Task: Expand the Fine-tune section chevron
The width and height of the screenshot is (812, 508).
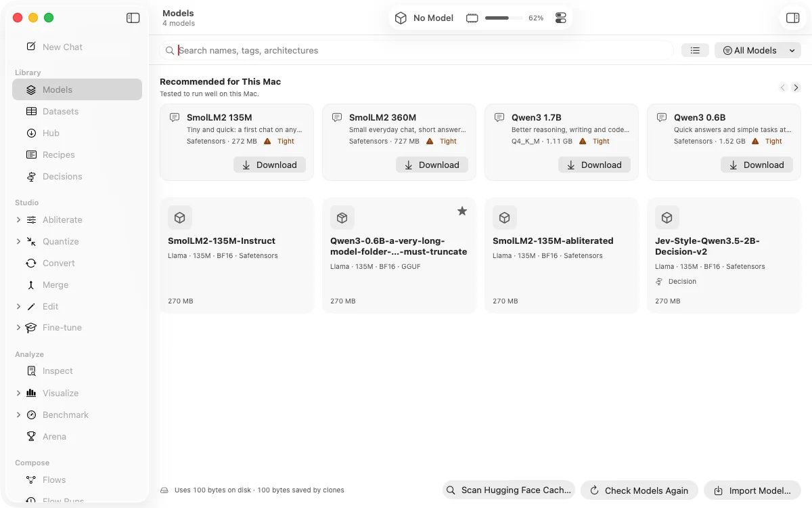Action: tap(18, 328)
